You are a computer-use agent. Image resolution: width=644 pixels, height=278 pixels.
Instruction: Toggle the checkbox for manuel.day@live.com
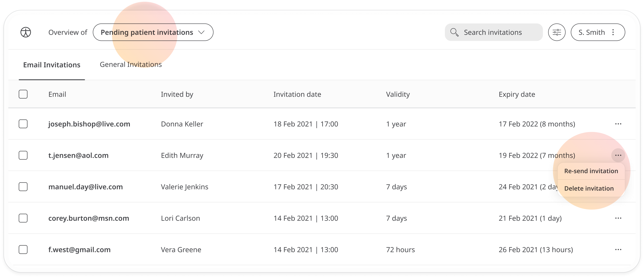pyautogui.click(x=23, y=187)
